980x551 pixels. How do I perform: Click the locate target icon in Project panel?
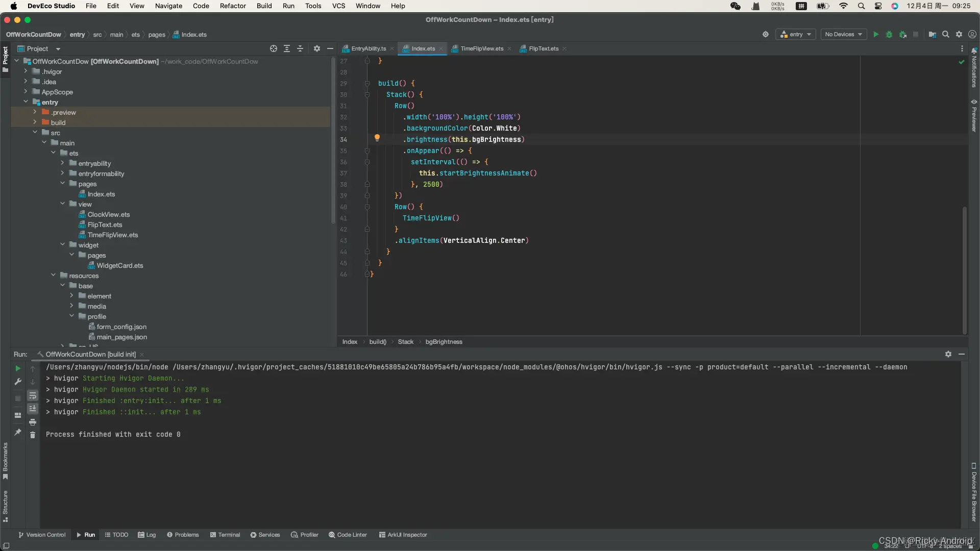(274, 48)
